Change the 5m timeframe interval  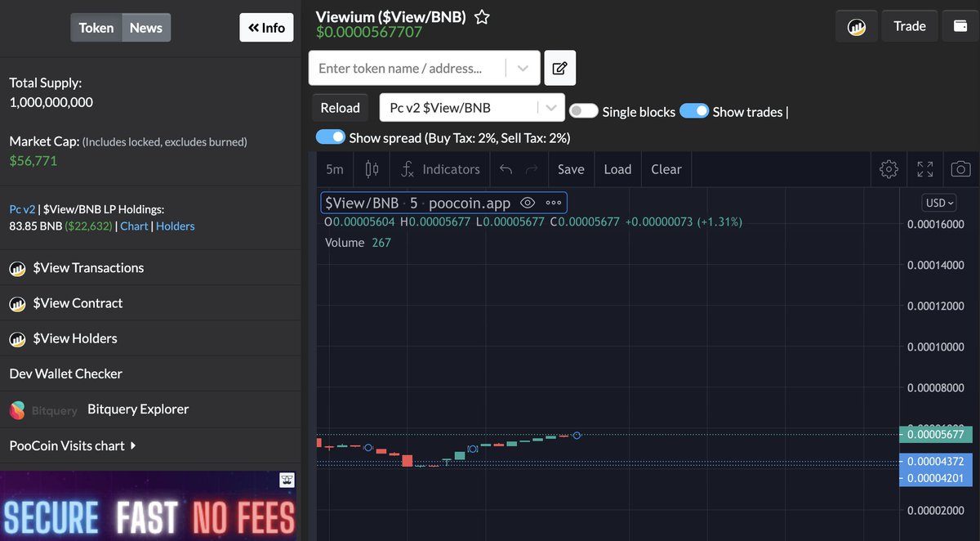coord(334,169)
